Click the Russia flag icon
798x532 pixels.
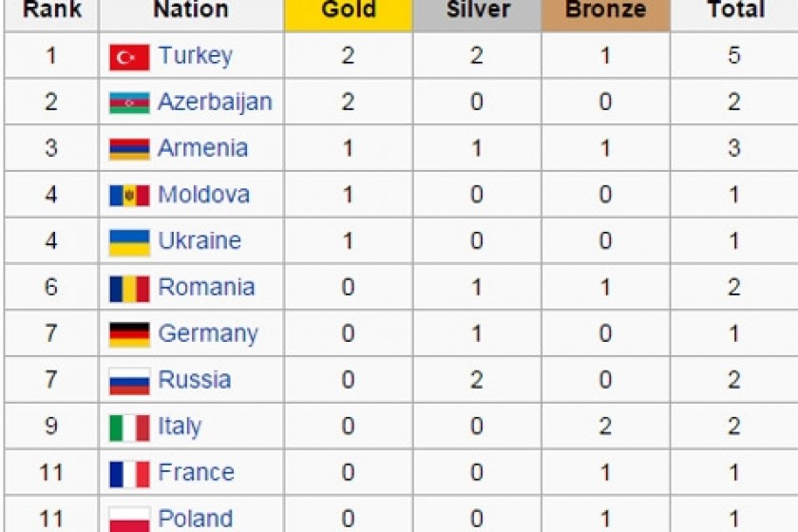[129, 381]
